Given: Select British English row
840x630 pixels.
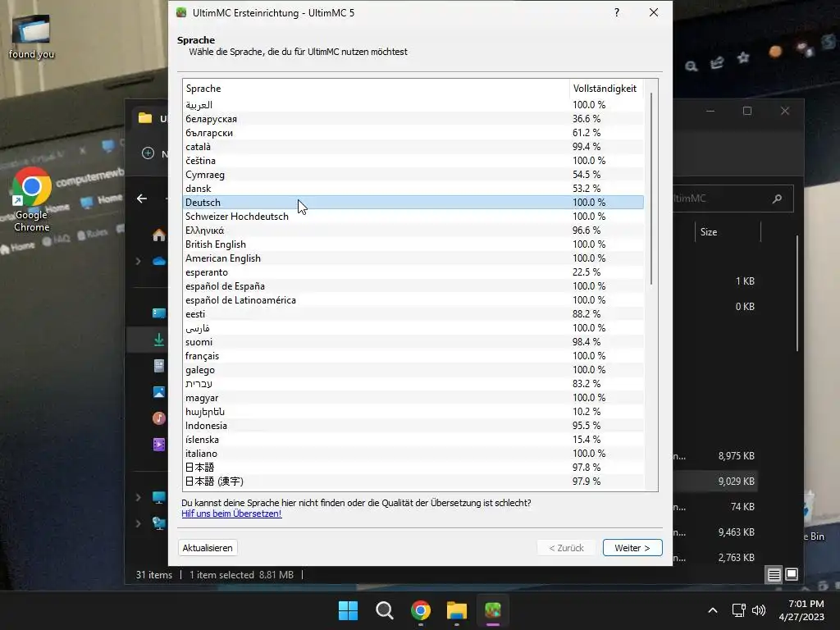Looking at the screenshot, I should (413, 244).
